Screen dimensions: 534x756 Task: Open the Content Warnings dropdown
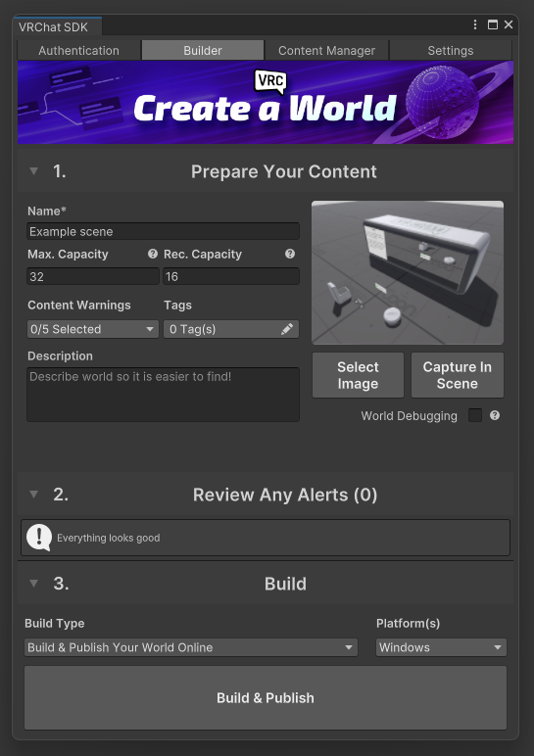click(x=93, y=329)
